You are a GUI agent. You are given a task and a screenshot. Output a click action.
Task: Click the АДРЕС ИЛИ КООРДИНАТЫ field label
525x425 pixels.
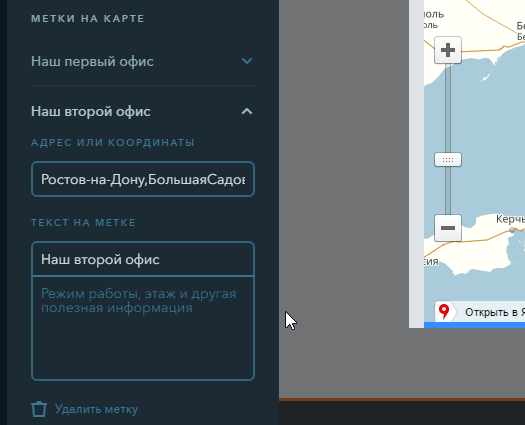[113, 143]
